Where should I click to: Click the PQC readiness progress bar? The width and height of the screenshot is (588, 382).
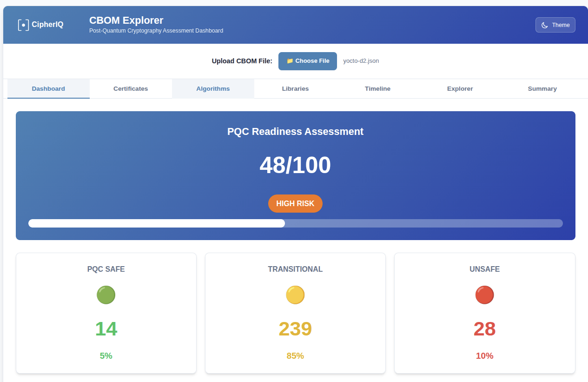[x=295, y=223]
